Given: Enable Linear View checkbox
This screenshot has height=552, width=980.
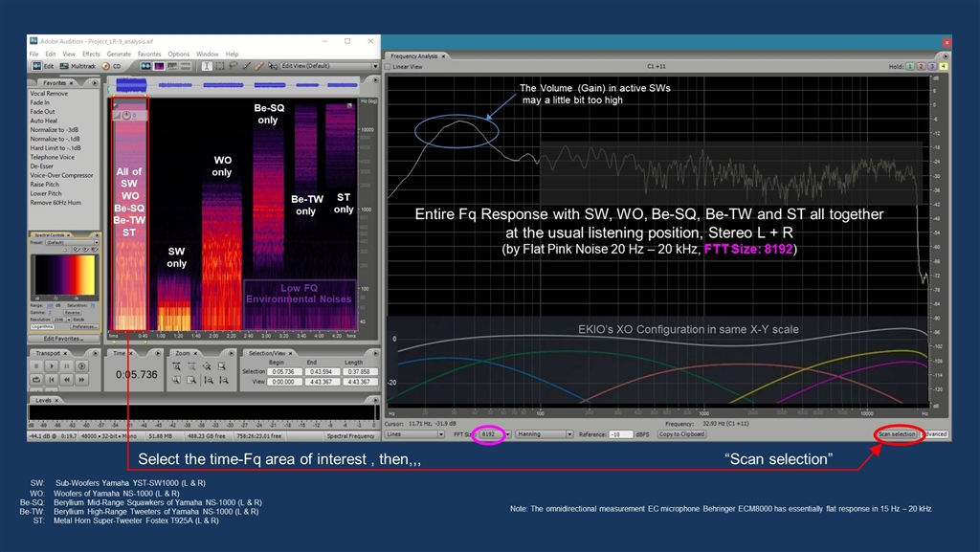Looking at the screenshot, I should coord(389,67).
